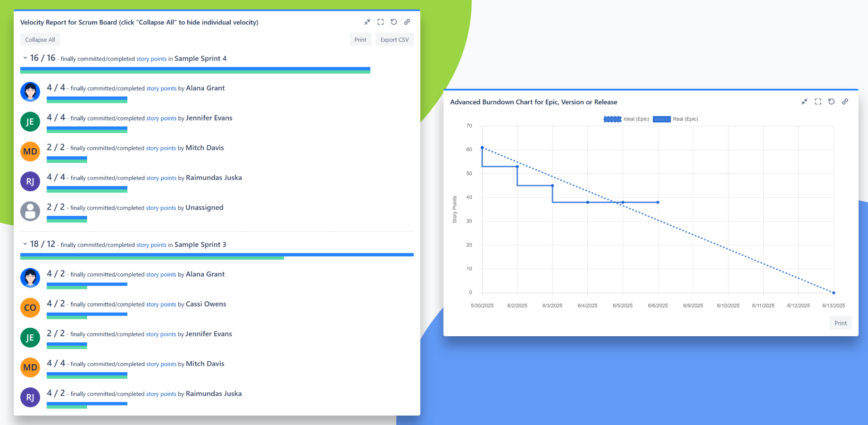Viewport: 868px width, 425px height.
Task: Click Cassi Owens' CO avatar
Action: point(30,307)
